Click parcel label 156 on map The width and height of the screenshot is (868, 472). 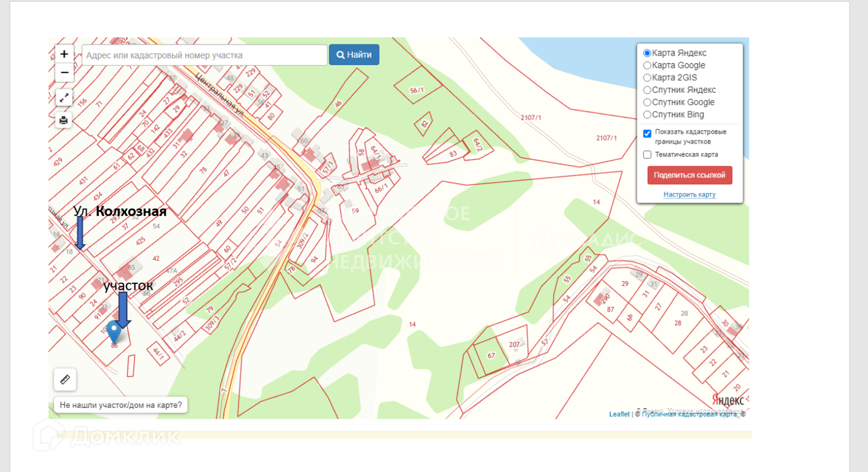[x=82, y=103]
